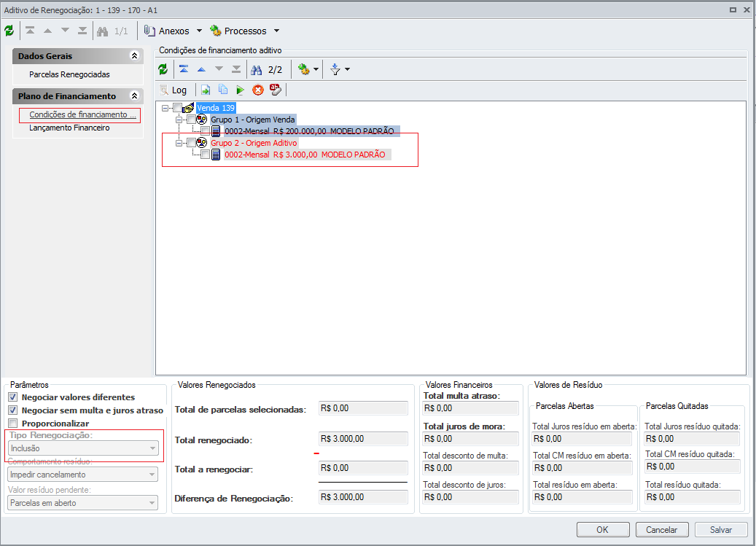
Task: Uncheck Negociar sem multa e juros atraso
Action: tap(13, 410)
